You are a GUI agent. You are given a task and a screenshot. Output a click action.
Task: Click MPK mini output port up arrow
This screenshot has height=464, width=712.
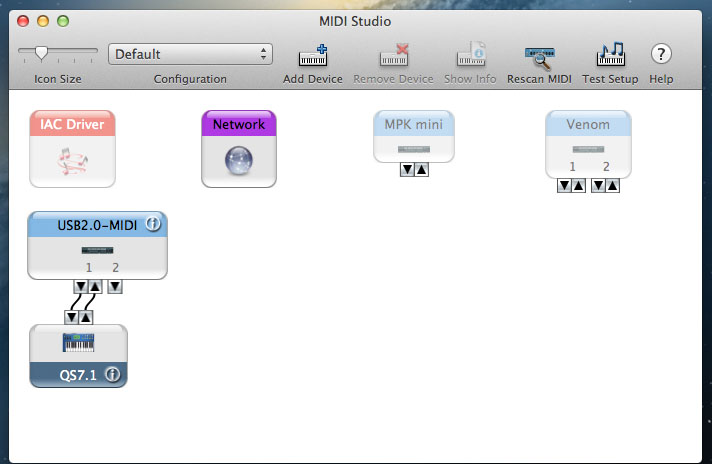click(421, 170)
